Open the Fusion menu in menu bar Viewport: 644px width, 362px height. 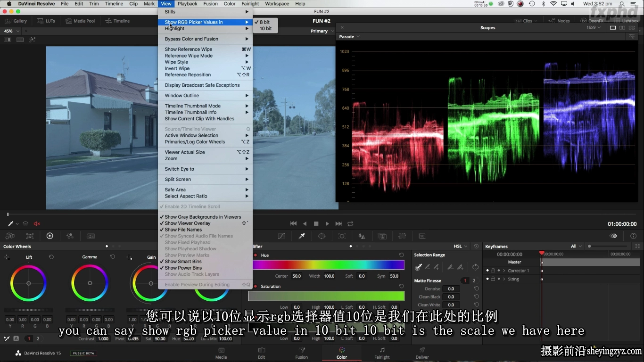[210, 4]
